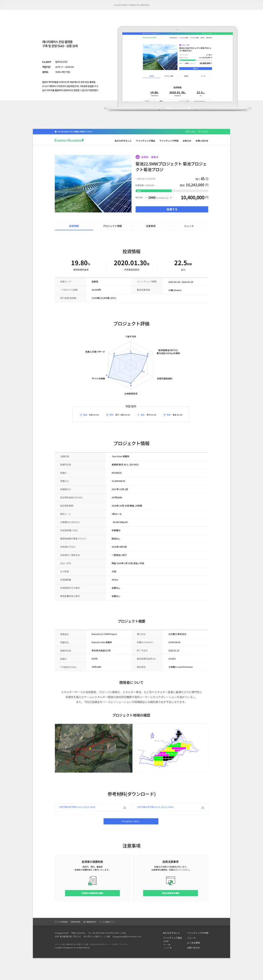The image size is (263, 980).
Task: Click the D grade badge in risk legend
Action: (165, 415)
